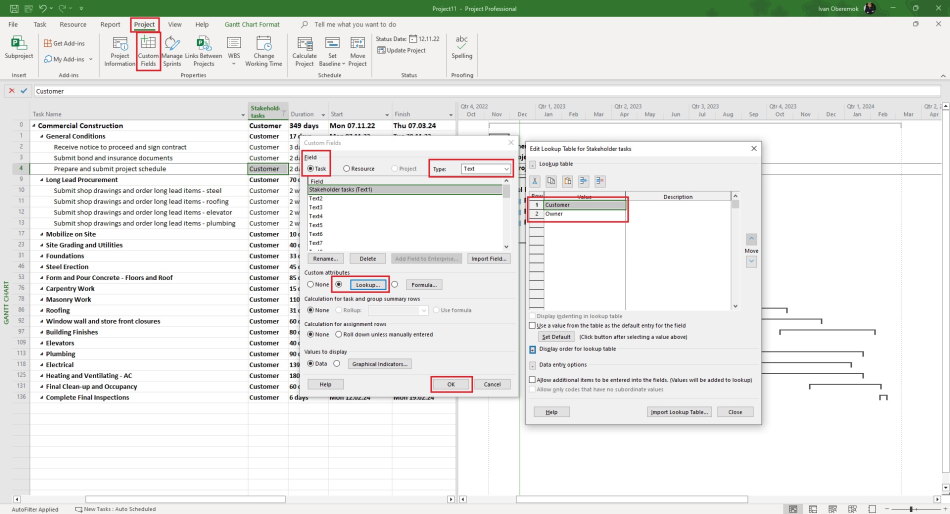Image resolution: width=950 pixels, height=514 pixels.
Task: Select the 'Owner' value in lookup table
Action: (x=585, y=214)
